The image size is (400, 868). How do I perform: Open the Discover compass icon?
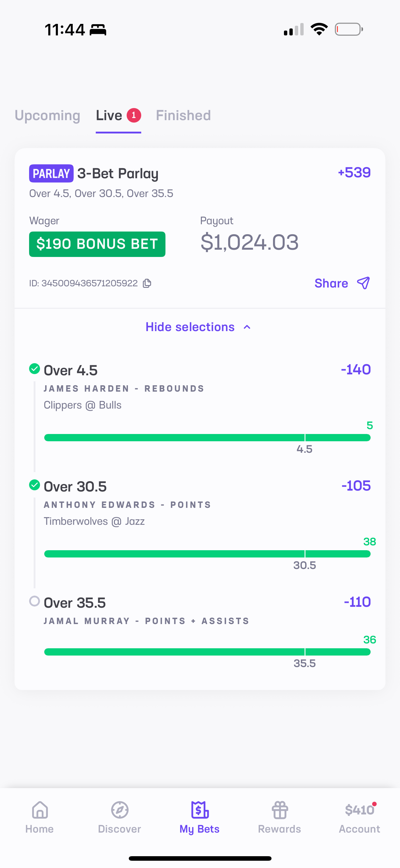coord(120,810)
